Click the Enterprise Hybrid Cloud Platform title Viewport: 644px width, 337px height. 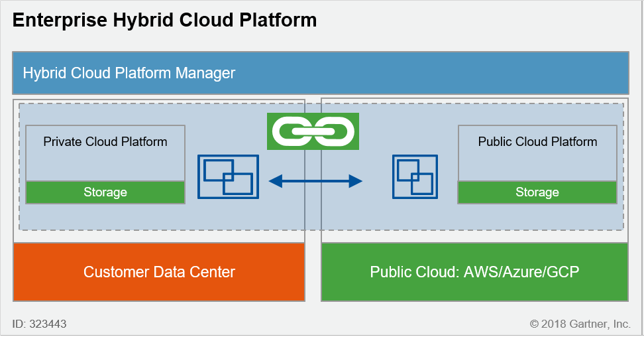pyautogui.click(x=164, y=21)
